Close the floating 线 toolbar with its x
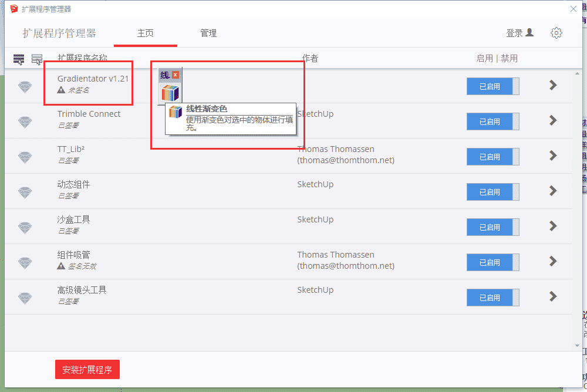 (x=175, y=75)
